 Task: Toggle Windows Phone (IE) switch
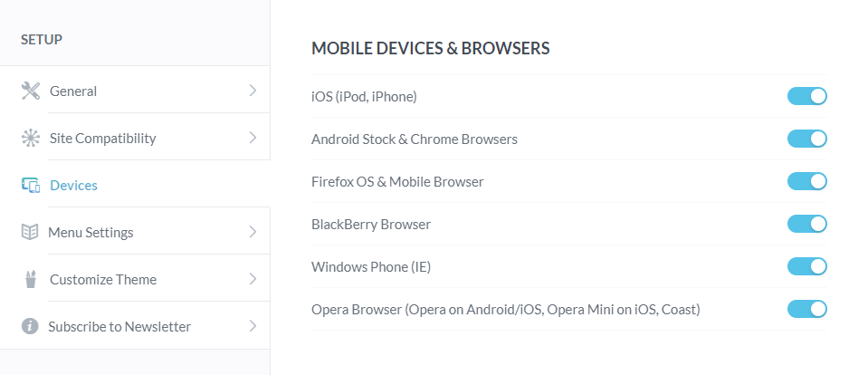[807, 266]
